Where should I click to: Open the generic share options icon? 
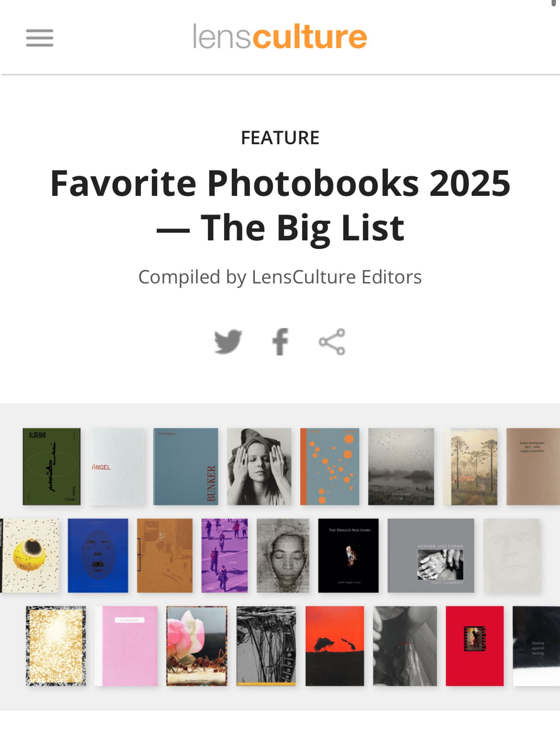click(332, 342)
